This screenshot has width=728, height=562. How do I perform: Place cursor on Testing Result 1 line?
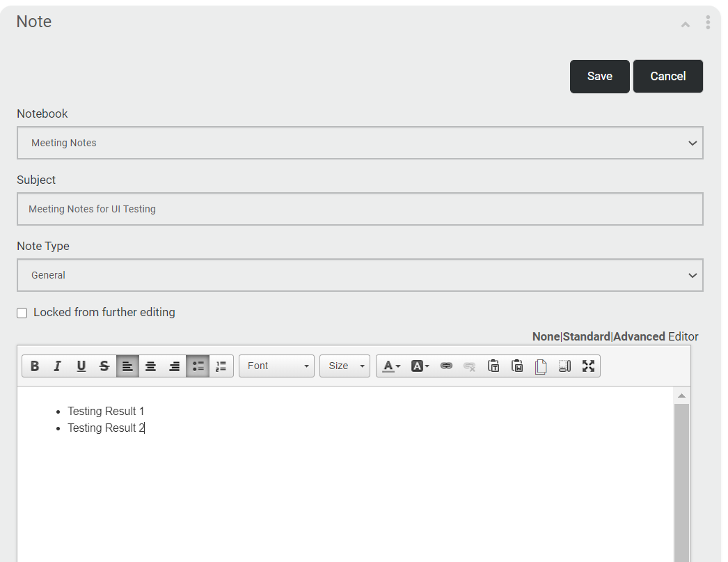[x=106, y=411]
